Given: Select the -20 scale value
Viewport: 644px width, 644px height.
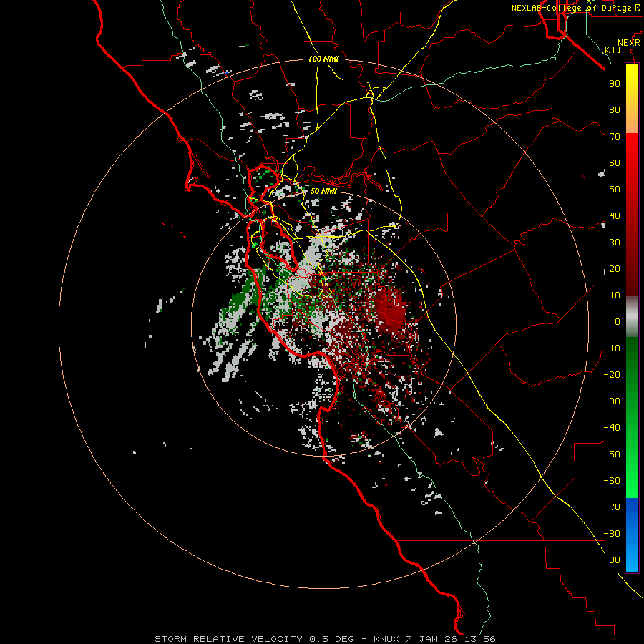Looking at the screenshot, I should click(612, 375).
